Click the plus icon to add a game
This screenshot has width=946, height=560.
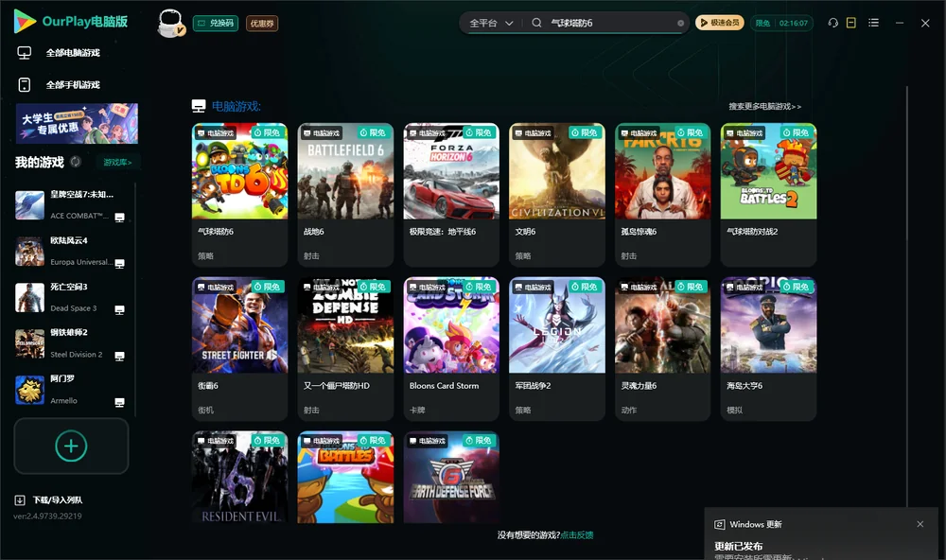click(x=71, y=446)
